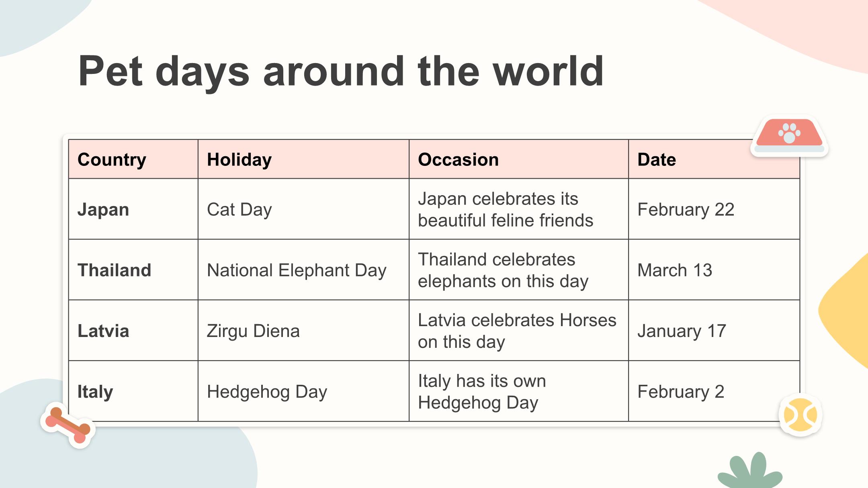Click the Occasion header cell
This screenshot has width=868, height=488.
click(x=519, y=159)
